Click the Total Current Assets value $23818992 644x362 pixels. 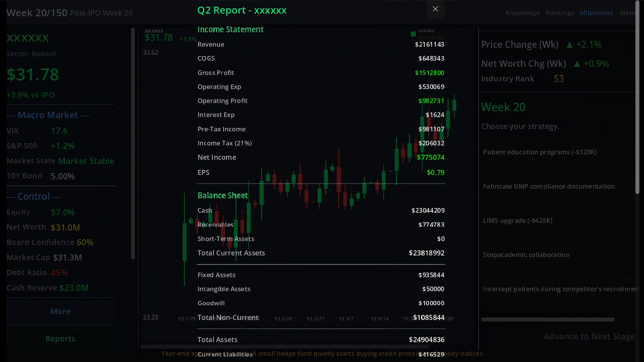coord(427,253)
